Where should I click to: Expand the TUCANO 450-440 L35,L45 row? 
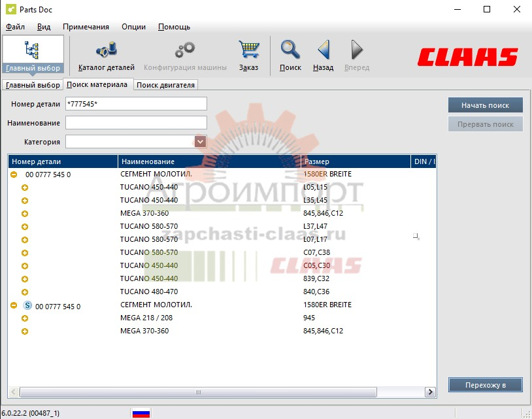pyautogui.click(x=25, y=201)
